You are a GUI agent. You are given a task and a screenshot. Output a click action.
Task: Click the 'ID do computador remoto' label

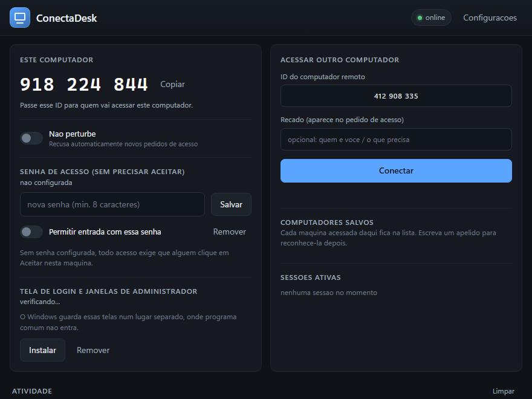pyautogui.click(x=323, y=77)
